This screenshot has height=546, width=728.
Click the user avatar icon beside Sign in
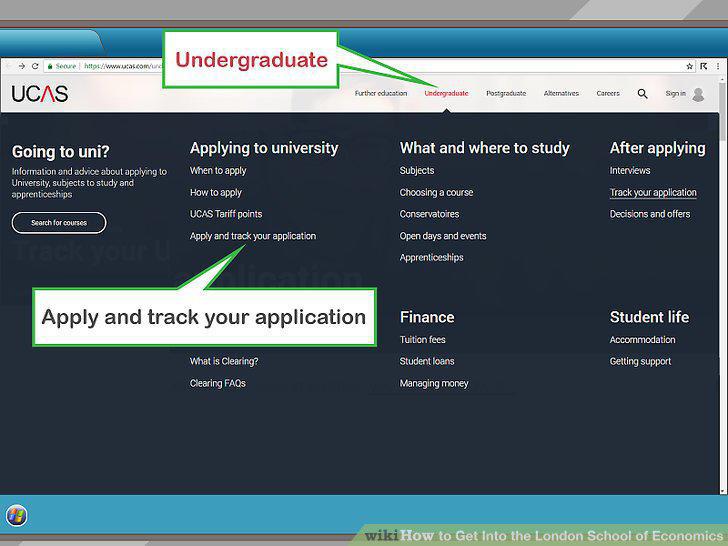[698, 95]
